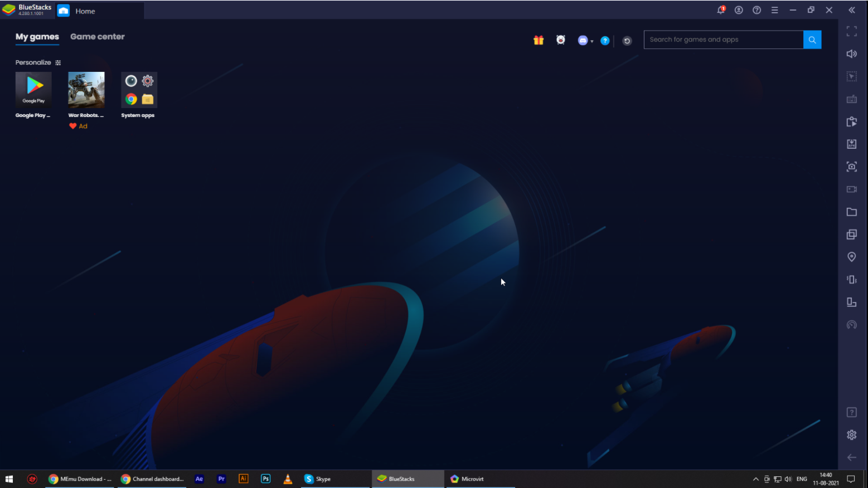Click the alarm clock icon near the search box
868x488 pixels.
[560, 40]
